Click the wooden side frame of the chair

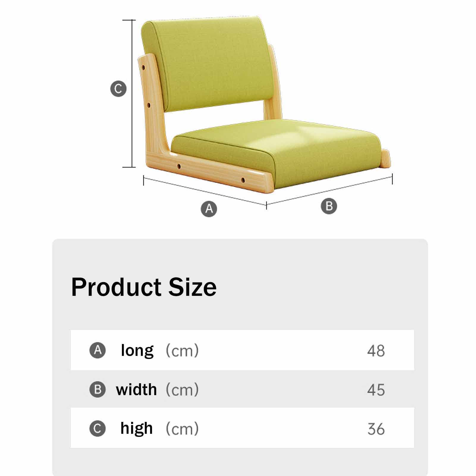[155, 119]
